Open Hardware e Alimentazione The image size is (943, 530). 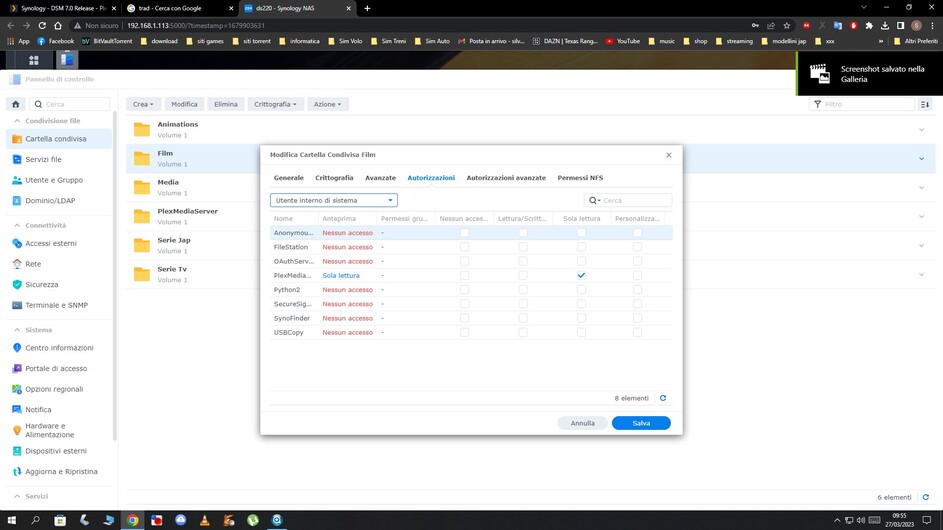tap(59, 430)
